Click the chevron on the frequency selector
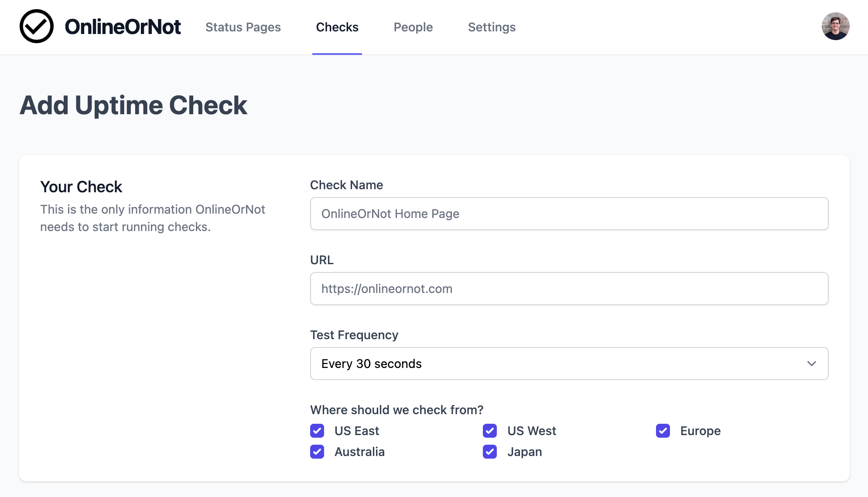 tap(812, 364)
